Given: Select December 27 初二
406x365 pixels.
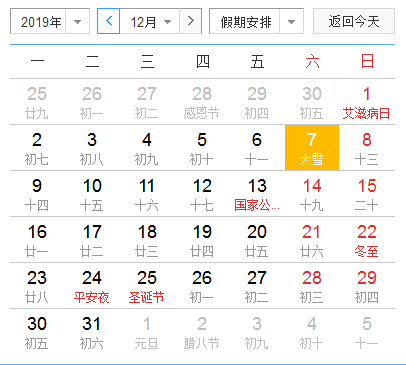Looking at the screenshot, I should pos(257,286).
